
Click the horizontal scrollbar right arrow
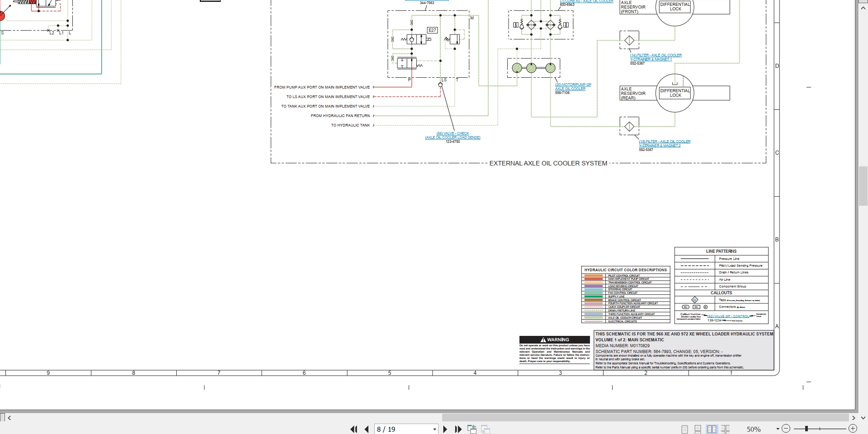[x=854, y=418]
